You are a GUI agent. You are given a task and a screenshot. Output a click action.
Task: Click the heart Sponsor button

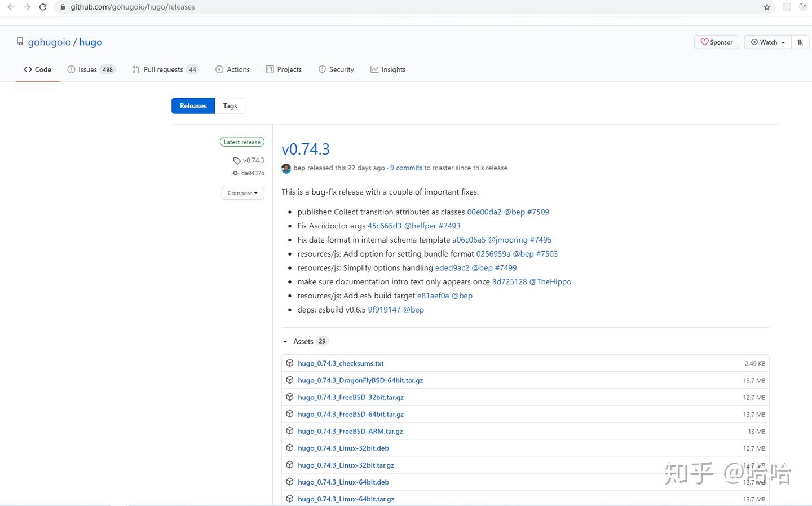[716, 42]
